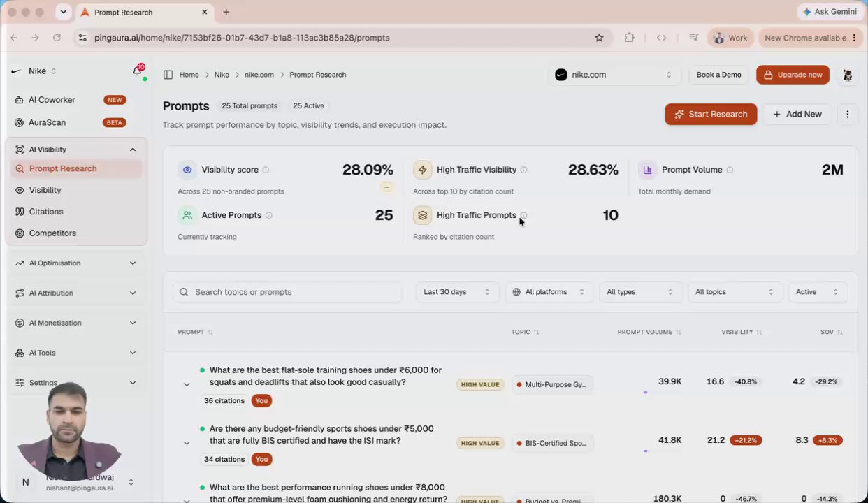Click the Upgrade now button
Screen dimensions: 868x503
point(793,75)
